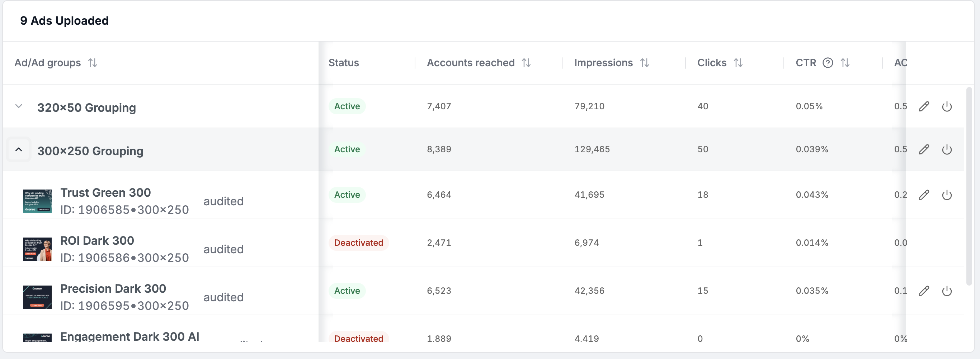980x359 pixels.
Task: Open the Trust Green 300 ad thumbnail
Action: point(37,201)
